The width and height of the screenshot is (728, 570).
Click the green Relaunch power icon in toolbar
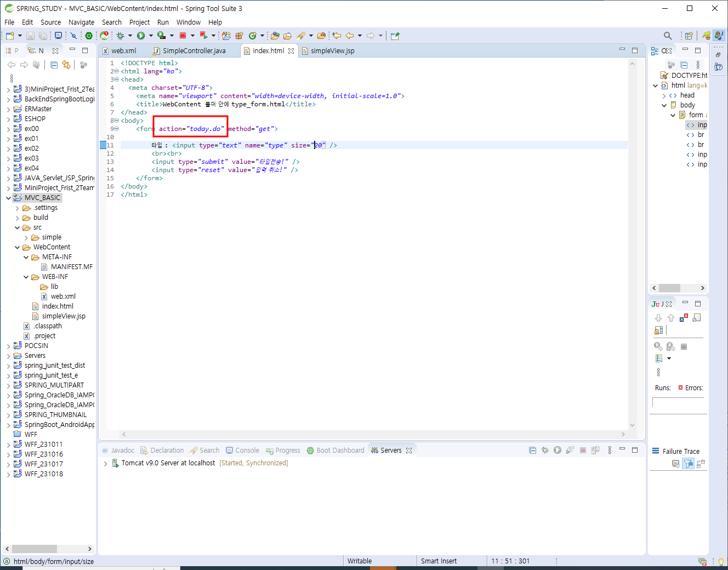coord(89,36)
